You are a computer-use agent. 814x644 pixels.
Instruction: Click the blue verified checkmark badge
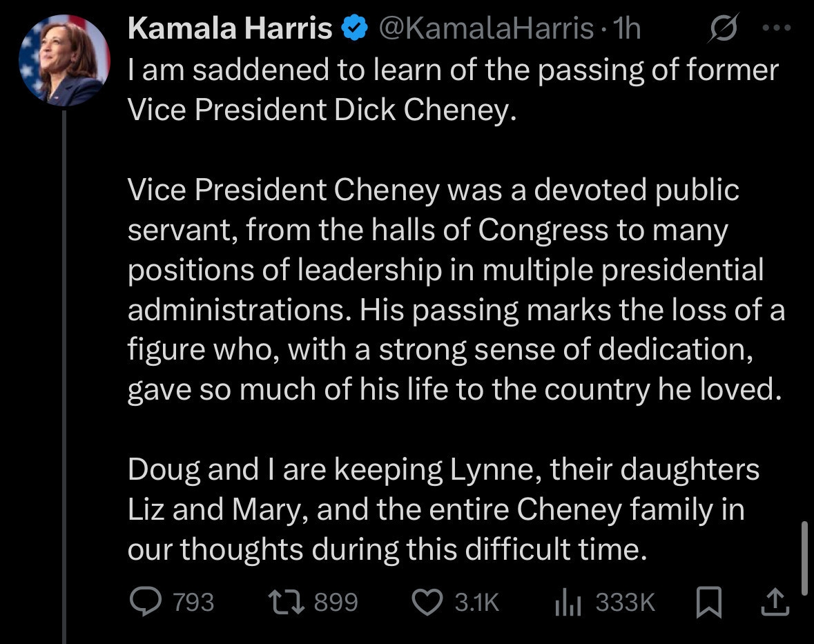coord(354,29)
